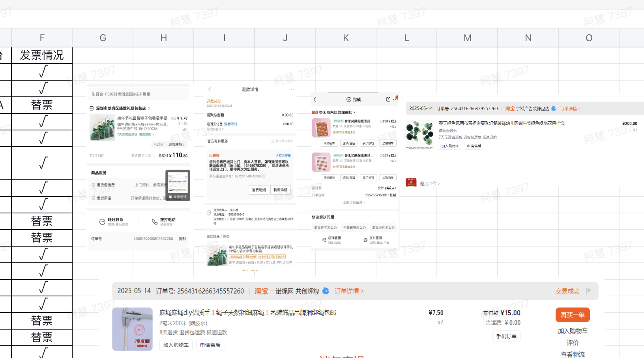Image resolution: width=644 pixels, height=358 pixels.
Task: Click the shop icon before 深圳市龙岗区臻致礼品包装店
Action: click(x=92, y=108)
